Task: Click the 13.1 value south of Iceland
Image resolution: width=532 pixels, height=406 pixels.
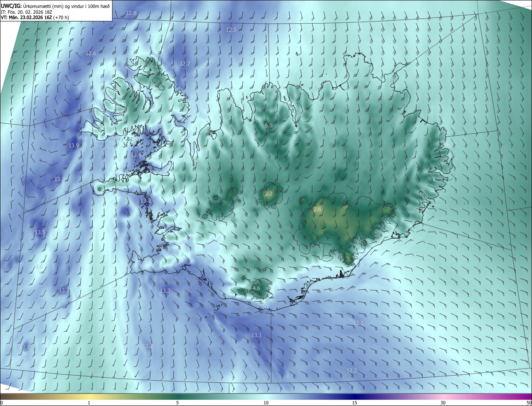Action: (256, 335)
